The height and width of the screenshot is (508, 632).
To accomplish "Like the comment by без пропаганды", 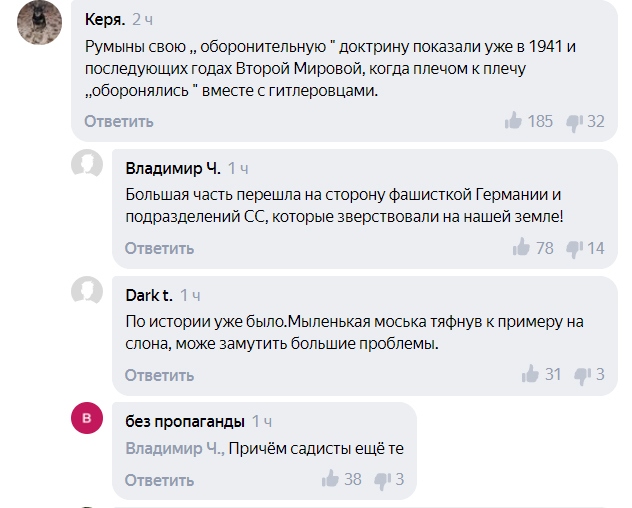I will (330, 480).
